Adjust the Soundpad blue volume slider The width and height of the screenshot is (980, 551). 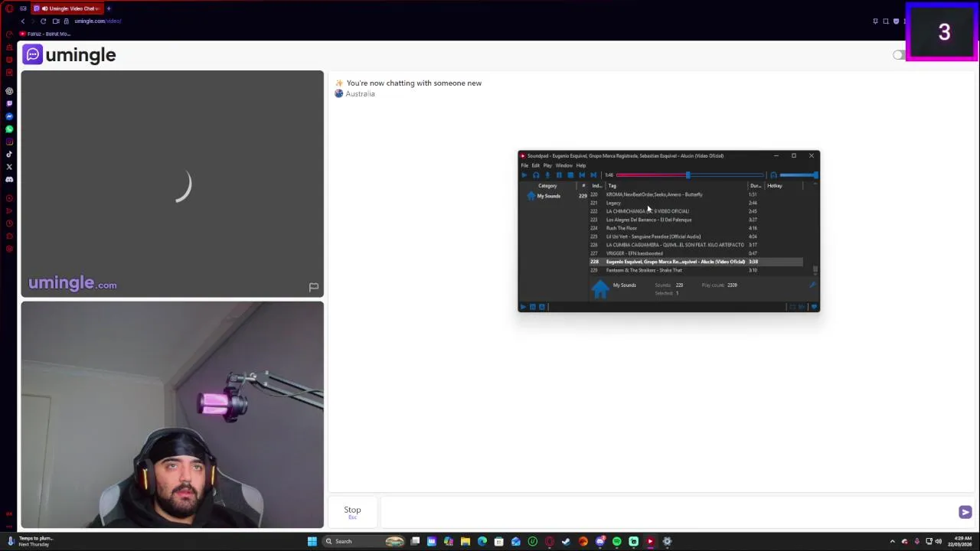point(799,175)
